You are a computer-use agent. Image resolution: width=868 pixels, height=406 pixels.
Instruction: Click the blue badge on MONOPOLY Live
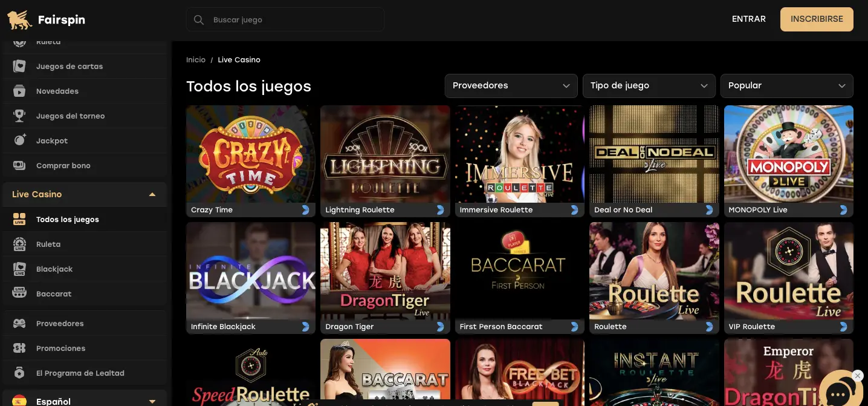[844, 210]
